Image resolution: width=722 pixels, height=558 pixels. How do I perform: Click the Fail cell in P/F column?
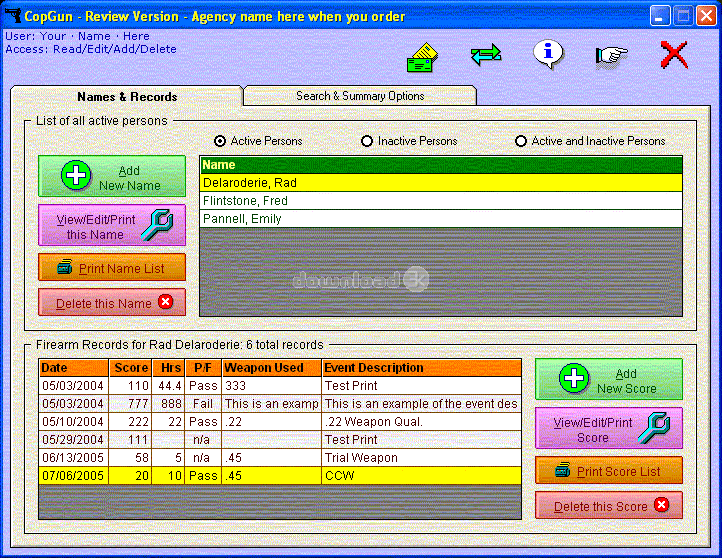click(203, 404)
